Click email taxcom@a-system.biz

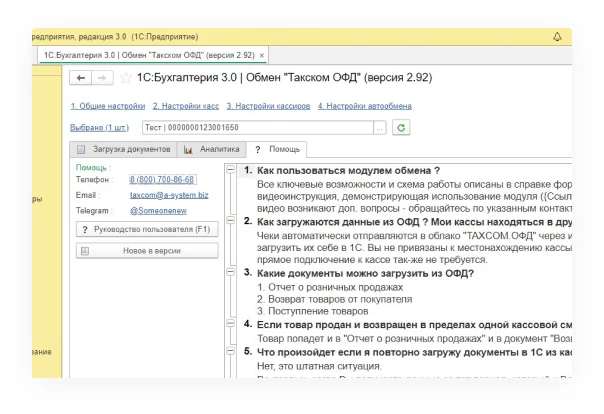coord(169,195)
